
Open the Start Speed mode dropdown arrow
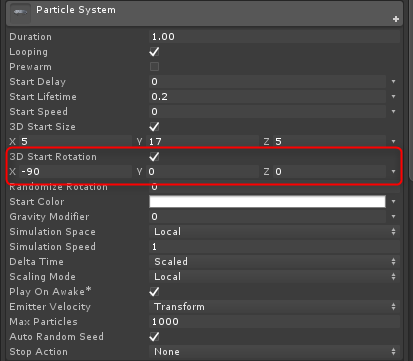point(393,112)
